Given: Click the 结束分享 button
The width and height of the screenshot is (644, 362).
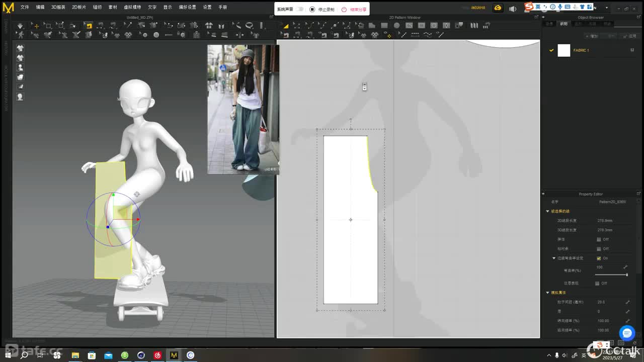Looking at the screenshot, I should [354, 9].
